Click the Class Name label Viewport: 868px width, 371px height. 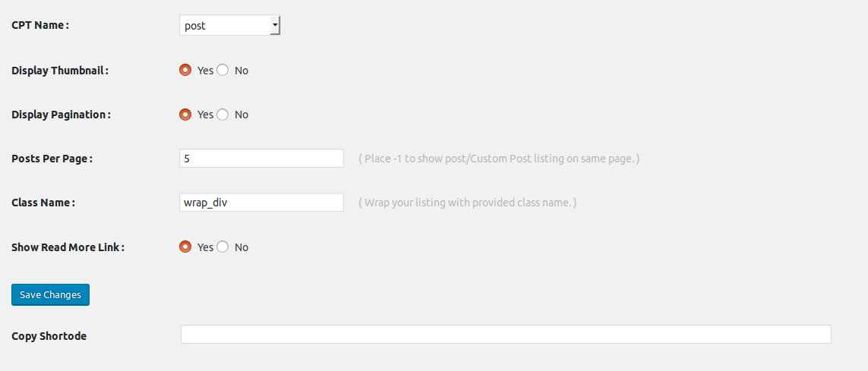point(43,203)
